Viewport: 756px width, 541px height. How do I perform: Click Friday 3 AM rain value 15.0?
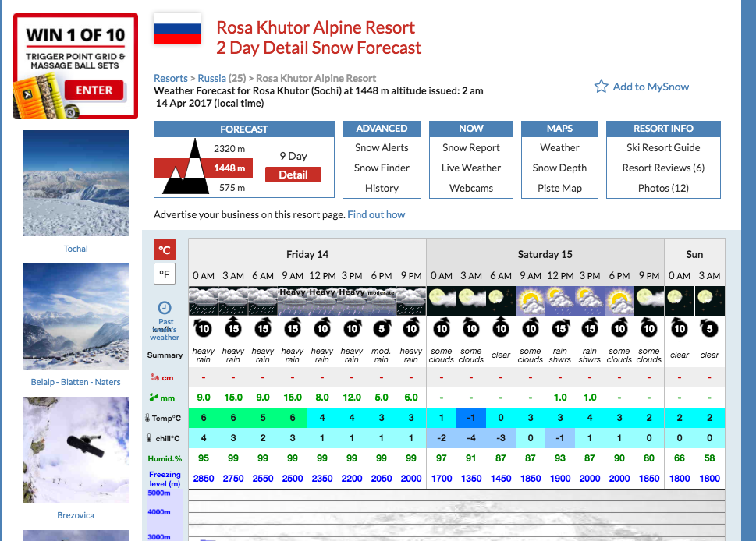tap(232, 398)
